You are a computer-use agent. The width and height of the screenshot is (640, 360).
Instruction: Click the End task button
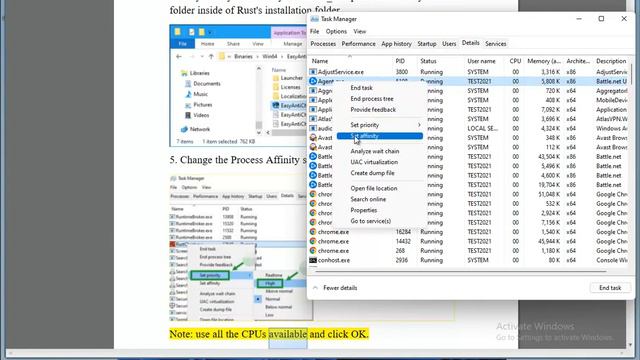[x=610, y=288]
